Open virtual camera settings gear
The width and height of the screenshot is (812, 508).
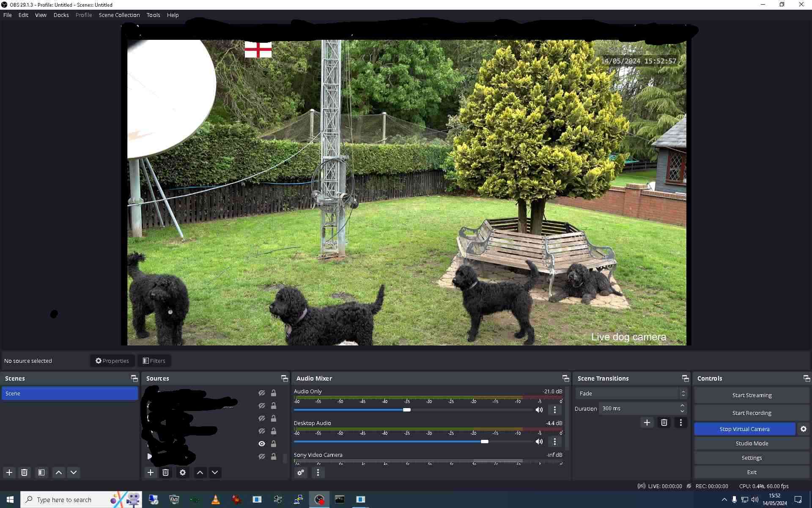click(x=803, y=429)
